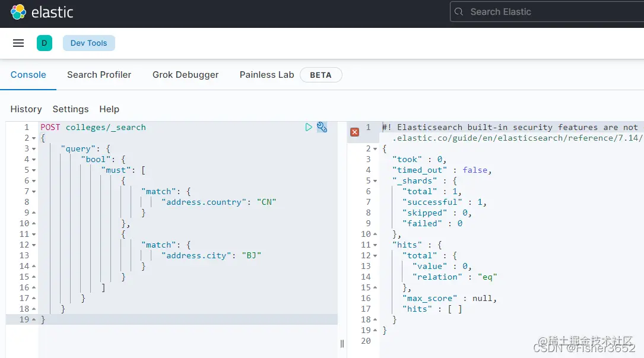Collapse the "bool" block at request line 4
The image size is (644, 358).
(x=34, y=160)
